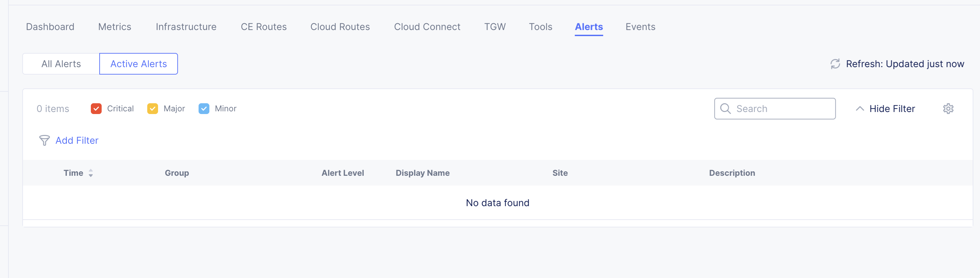Select the Active Alerts button
The height and width of the screenshot is (278, 980).
pyautogui.click(x=138, y=64)
